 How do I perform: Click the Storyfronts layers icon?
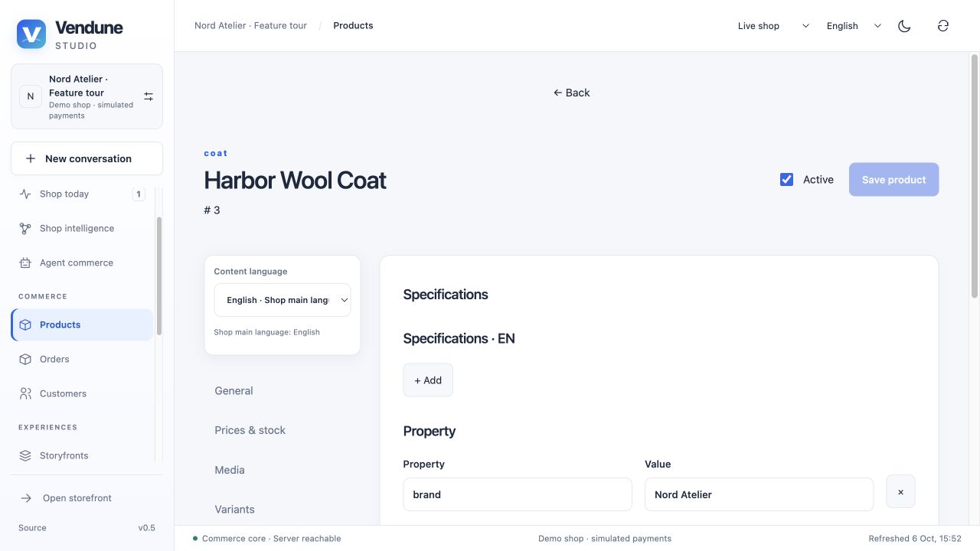25,455
